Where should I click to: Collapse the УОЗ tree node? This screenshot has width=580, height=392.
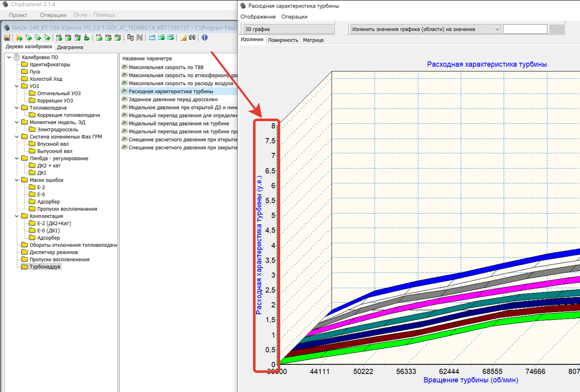coord(17,86)
